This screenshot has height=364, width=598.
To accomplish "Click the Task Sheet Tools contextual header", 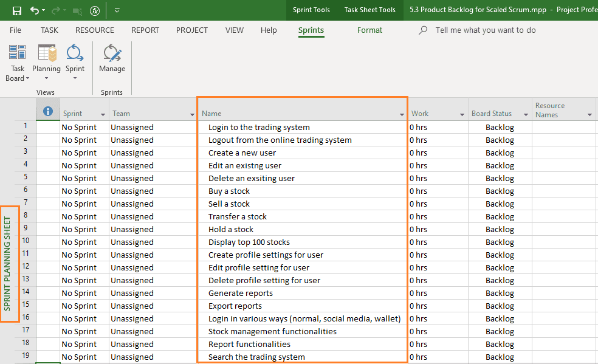I will coord(370,10).
